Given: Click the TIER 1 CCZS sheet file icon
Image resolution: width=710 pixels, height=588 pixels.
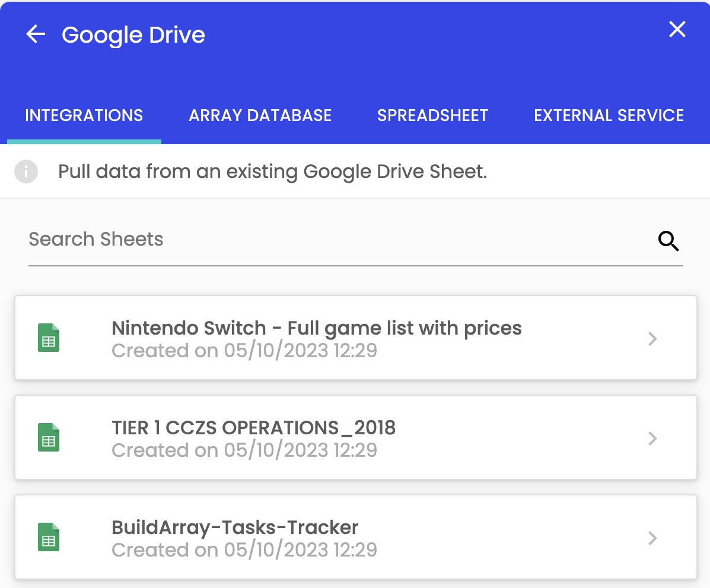Looking at the screenshot, I should (x=49, y=438).
